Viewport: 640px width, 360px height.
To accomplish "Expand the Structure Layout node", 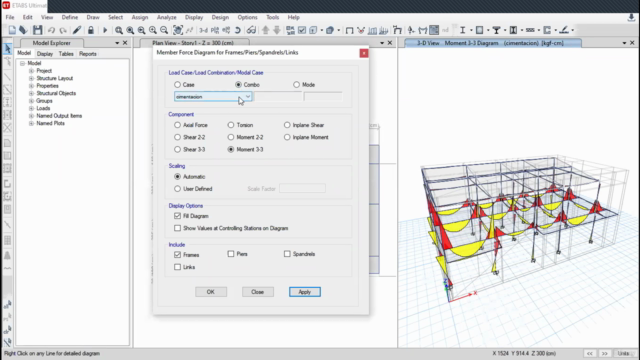I will tap(31, 78).
